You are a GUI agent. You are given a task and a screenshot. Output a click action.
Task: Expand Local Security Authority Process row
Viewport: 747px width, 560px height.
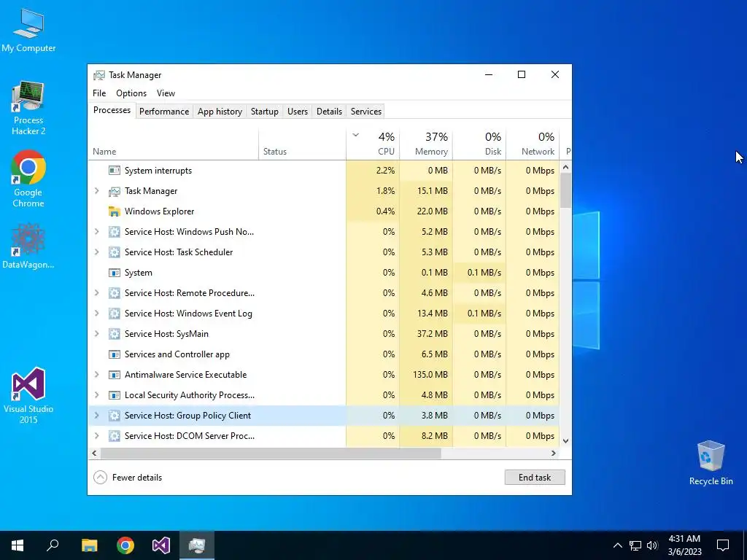click(97, 395)
